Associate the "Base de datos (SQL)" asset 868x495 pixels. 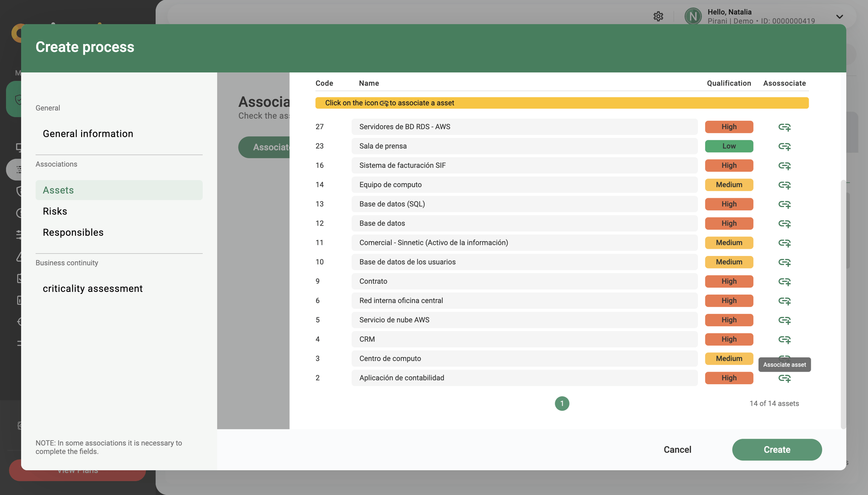pos(785,204)
